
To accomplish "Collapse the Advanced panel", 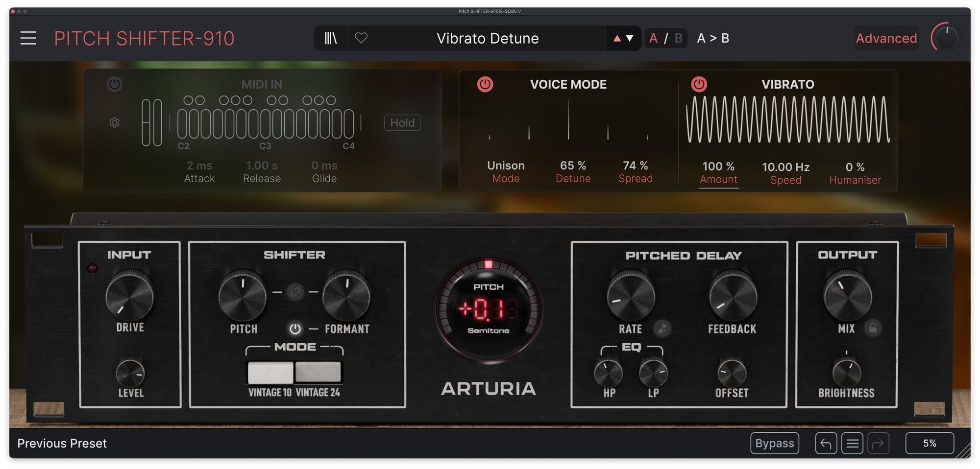I will point(886,38).
